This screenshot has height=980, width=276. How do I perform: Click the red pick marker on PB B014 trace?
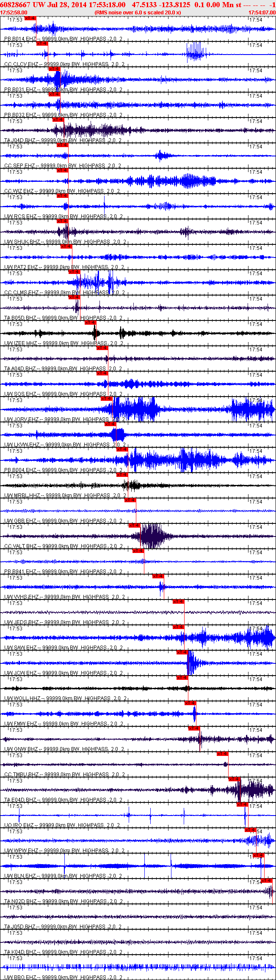(30, 18)
